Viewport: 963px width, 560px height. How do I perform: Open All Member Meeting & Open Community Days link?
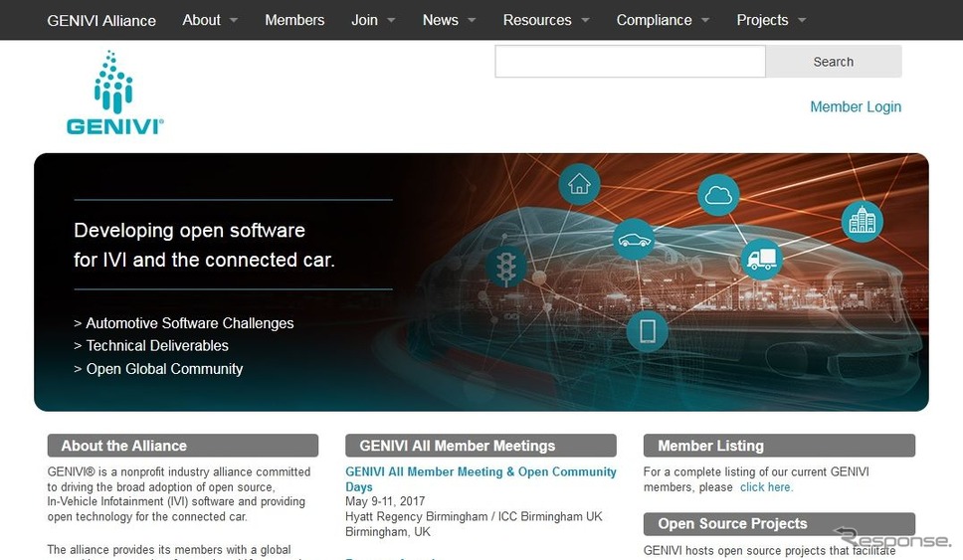coord(481,479)
